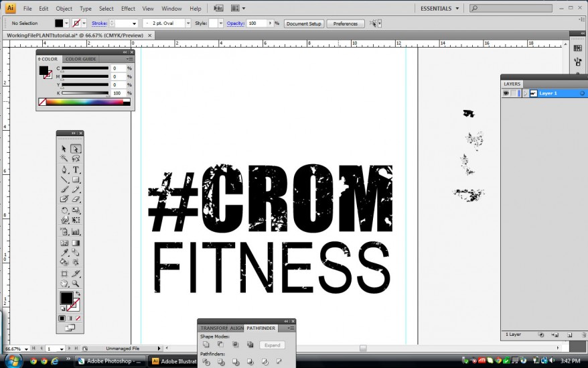Activate the Rotate tool
Viewport: 588px width, 368px height.
click(x=64, y=210)
